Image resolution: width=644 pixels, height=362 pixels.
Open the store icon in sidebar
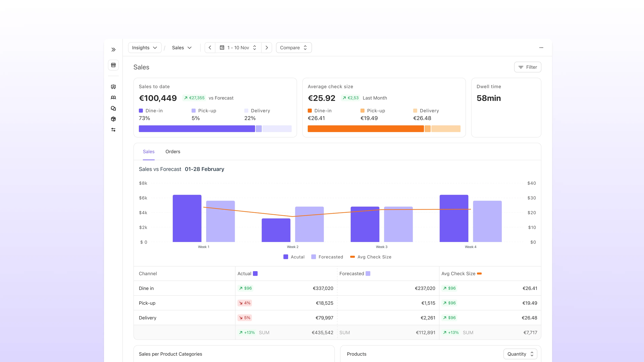[113, 65]
